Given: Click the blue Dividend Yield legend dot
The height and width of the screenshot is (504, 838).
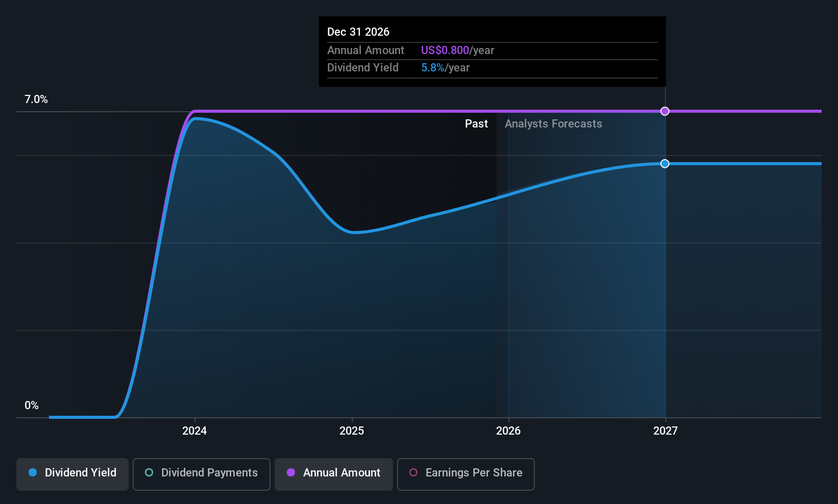Looking at the screenshot, I should click(x=33, y=473).
